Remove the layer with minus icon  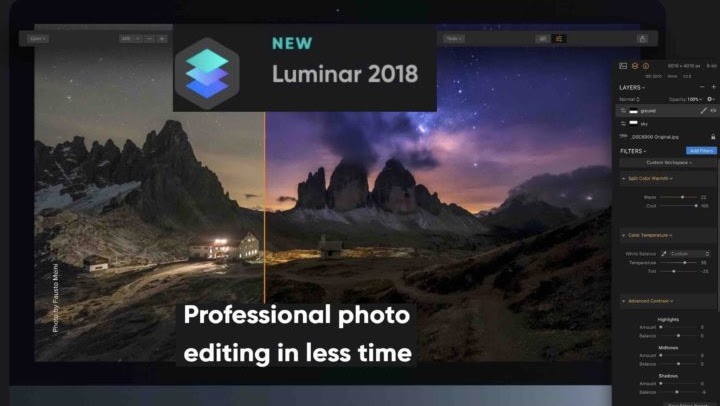(702, 87)
